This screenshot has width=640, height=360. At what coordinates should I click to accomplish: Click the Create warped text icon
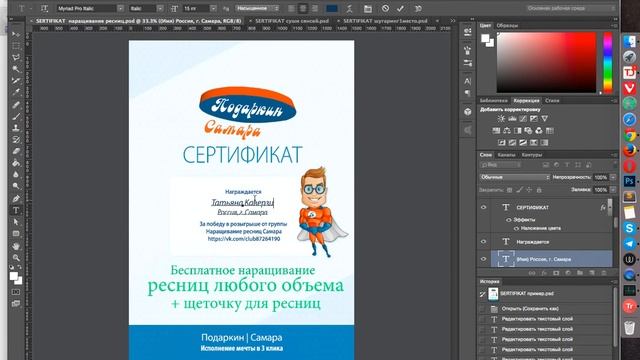(x=349, y=8)
